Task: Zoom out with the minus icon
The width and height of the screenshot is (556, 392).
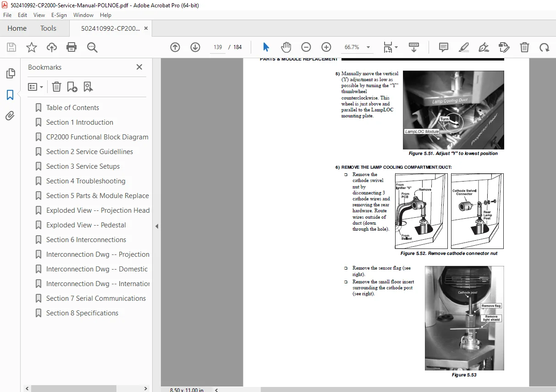Action: [306, 47]
